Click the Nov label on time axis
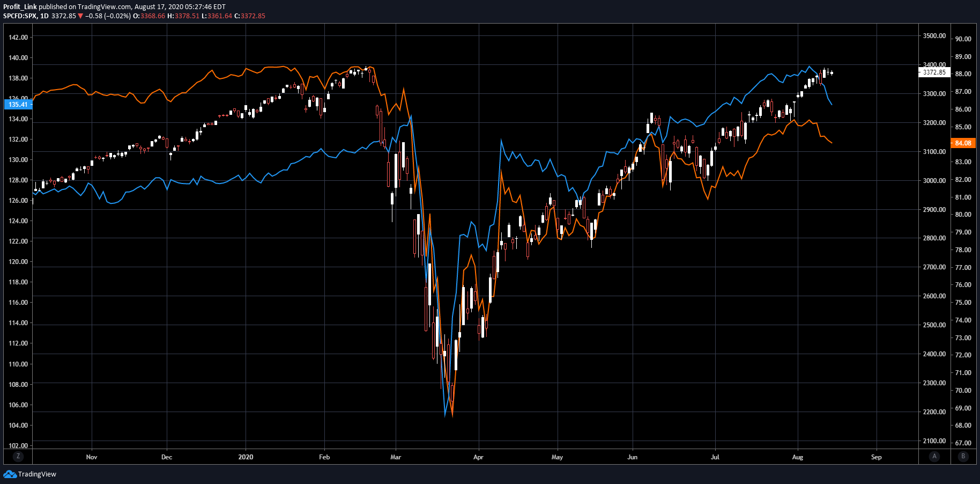Screen dimensions: 980x484 92,457
